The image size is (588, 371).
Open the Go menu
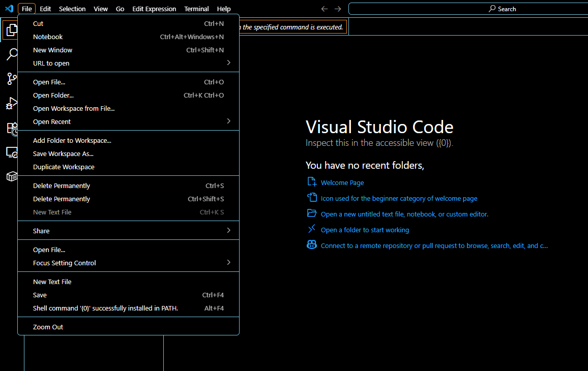tap(120, 9)
